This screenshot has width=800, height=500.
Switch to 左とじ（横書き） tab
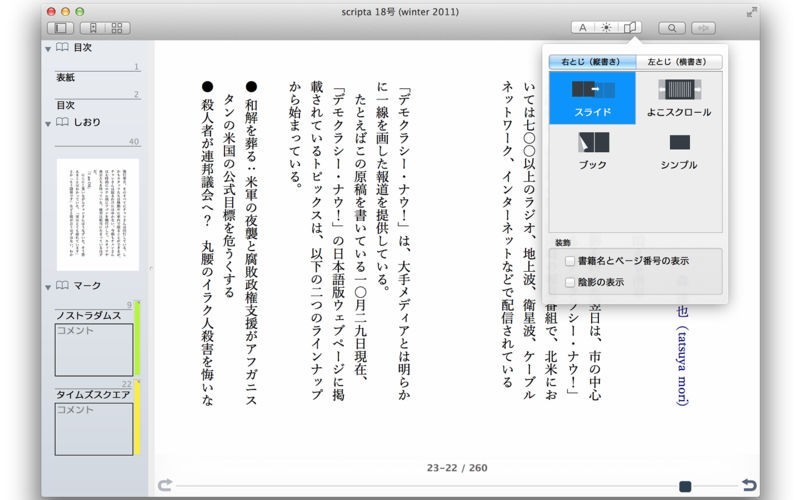click(678, 62)
